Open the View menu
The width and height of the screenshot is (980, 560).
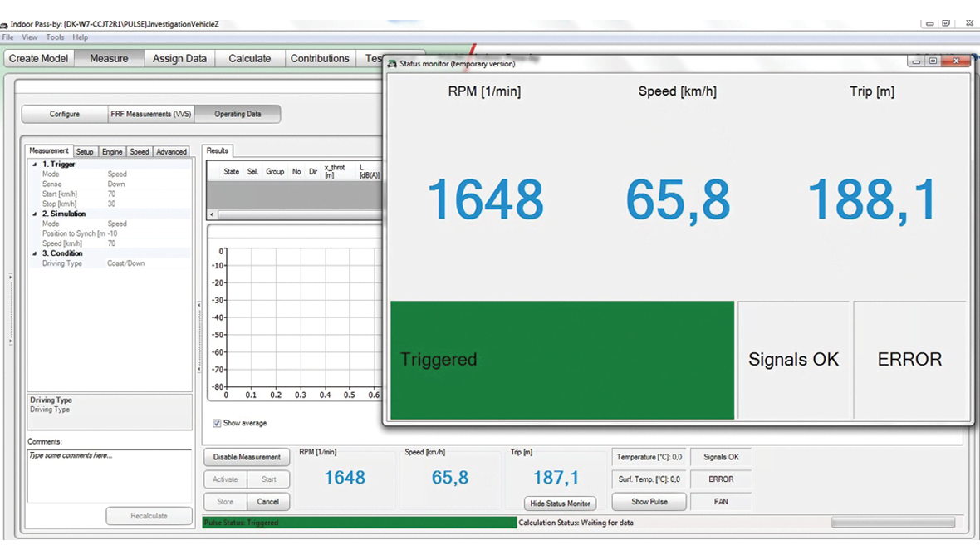(30, 37)
